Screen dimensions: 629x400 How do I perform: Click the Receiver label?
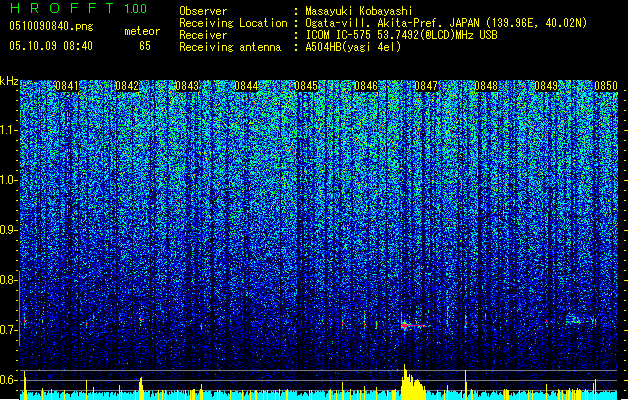click(203, 35)
